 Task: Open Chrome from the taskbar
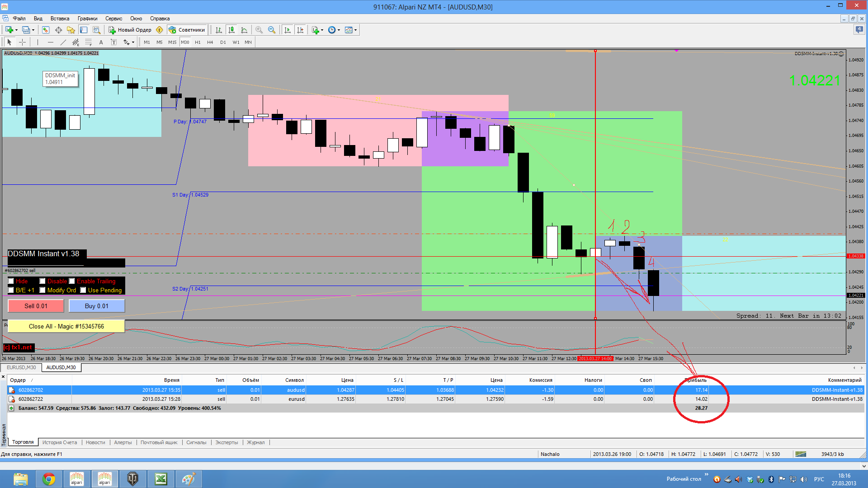[x=49, y=479]
